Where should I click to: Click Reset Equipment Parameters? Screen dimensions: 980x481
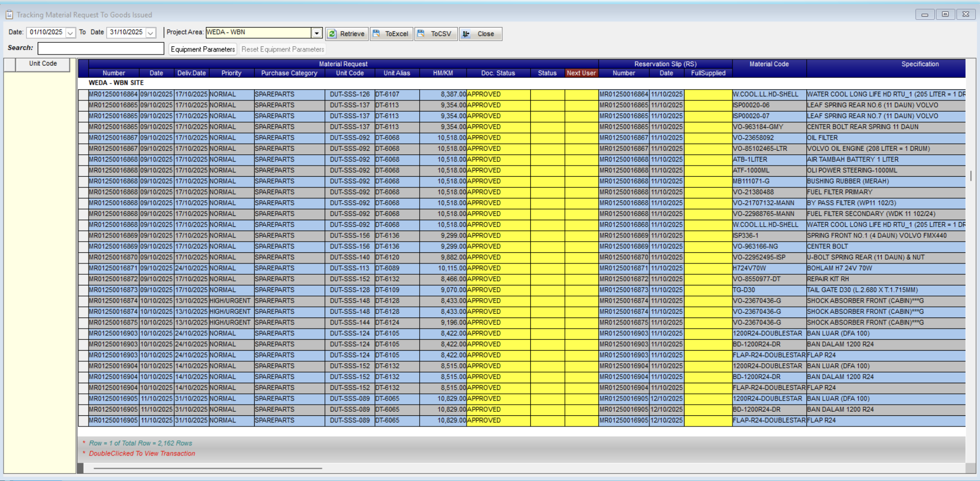coord(283,49)
